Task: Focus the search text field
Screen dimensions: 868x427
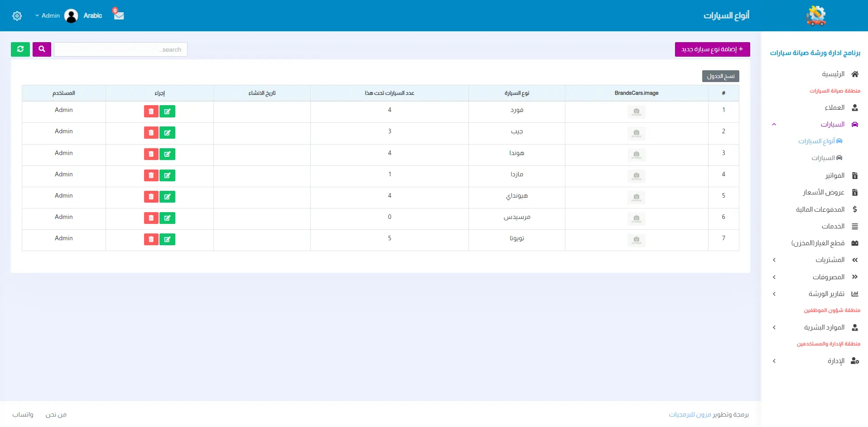Action: [x=121, y=49]
